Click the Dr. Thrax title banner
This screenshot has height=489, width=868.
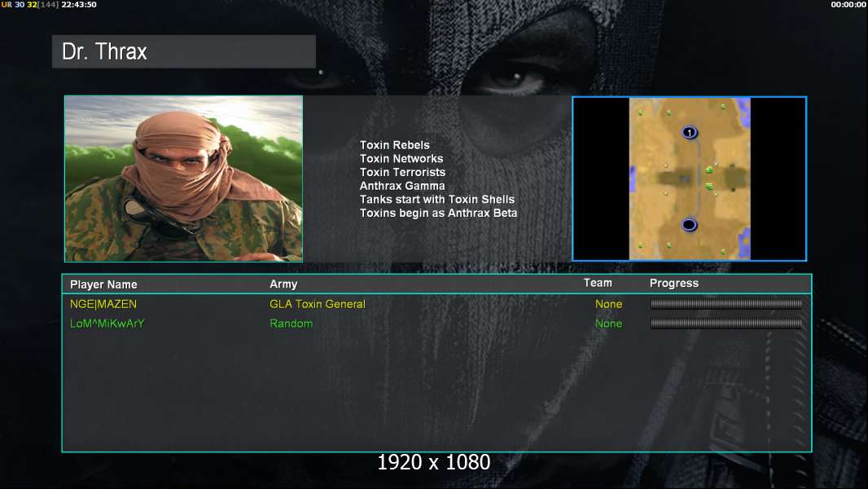pyautogui.click(x=184, y=51)
